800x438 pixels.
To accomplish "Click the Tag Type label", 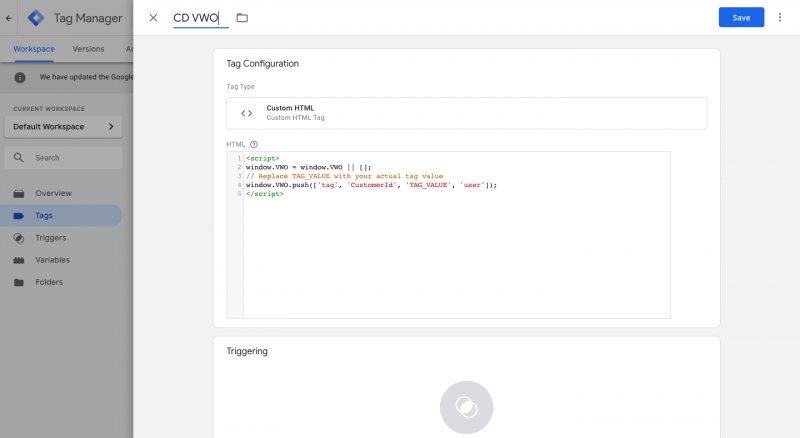I will (x=240, y=87).
